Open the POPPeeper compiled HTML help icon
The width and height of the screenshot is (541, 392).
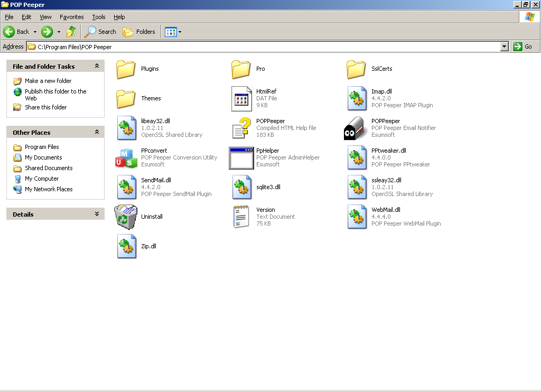click(x=241, y=128)
